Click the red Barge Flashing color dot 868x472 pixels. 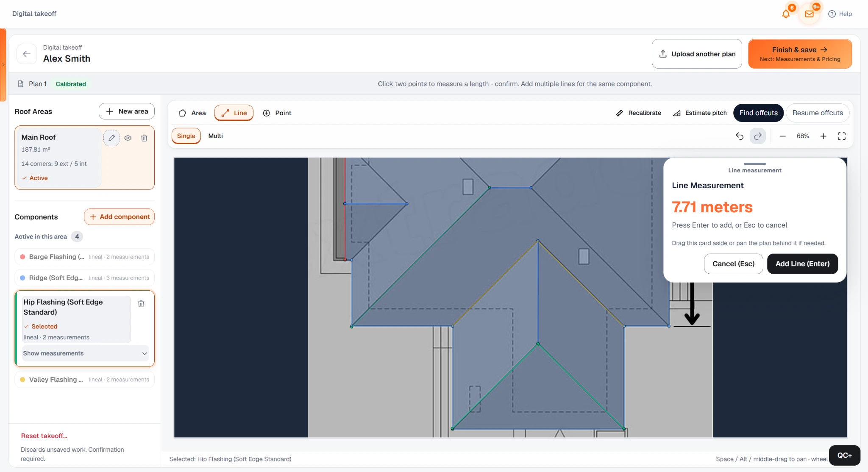(x=22, y=257)
